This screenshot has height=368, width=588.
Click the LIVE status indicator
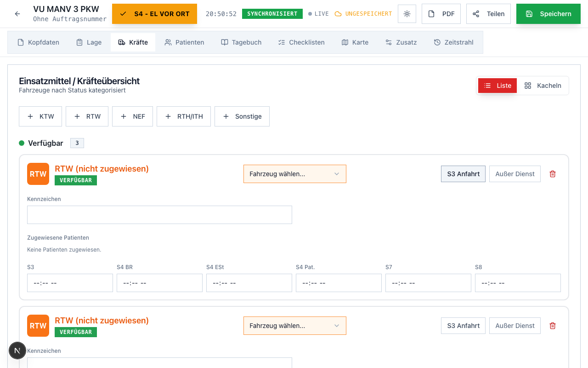[x=318, y=14]
